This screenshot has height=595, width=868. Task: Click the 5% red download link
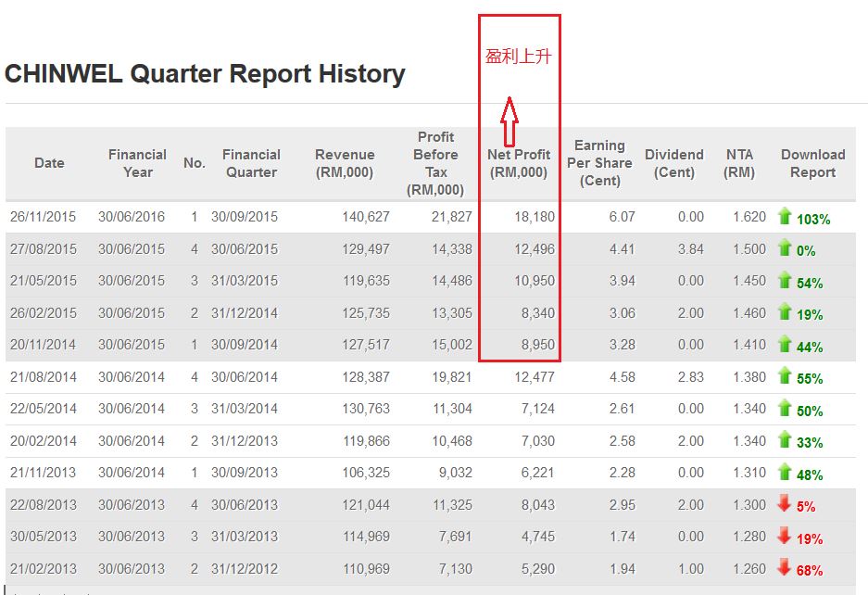point(806,507)
